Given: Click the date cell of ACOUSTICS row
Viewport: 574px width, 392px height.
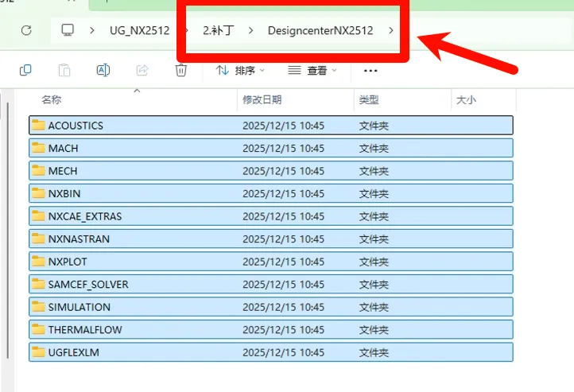Looking at the screenshot, I should (x=283, y=126).
